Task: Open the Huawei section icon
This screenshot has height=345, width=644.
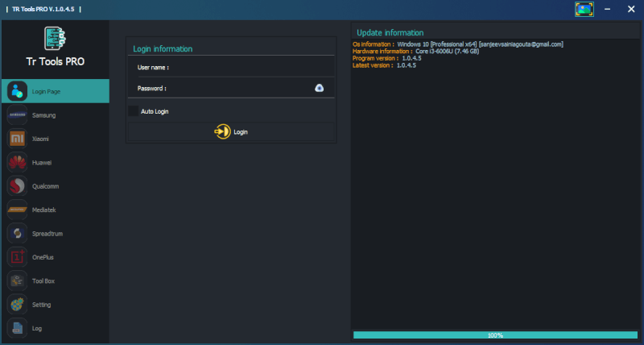Action: tap(17, 163)
